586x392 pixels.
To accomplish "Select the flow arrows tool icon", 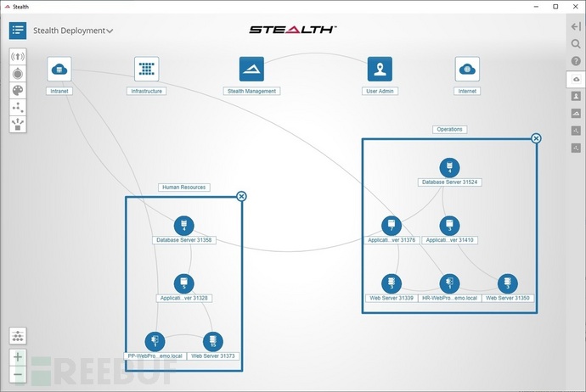I will 18,124.
